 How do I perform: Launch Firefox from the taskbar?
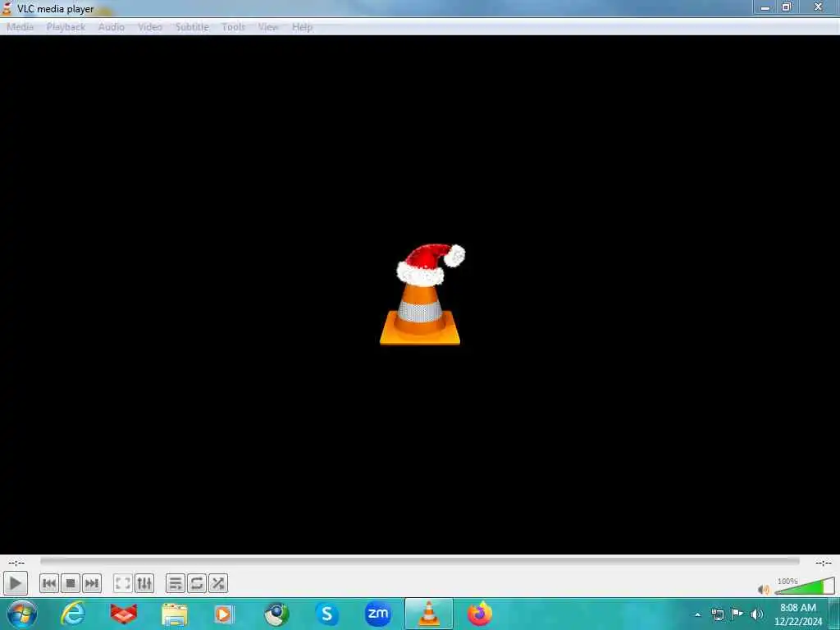479,614
